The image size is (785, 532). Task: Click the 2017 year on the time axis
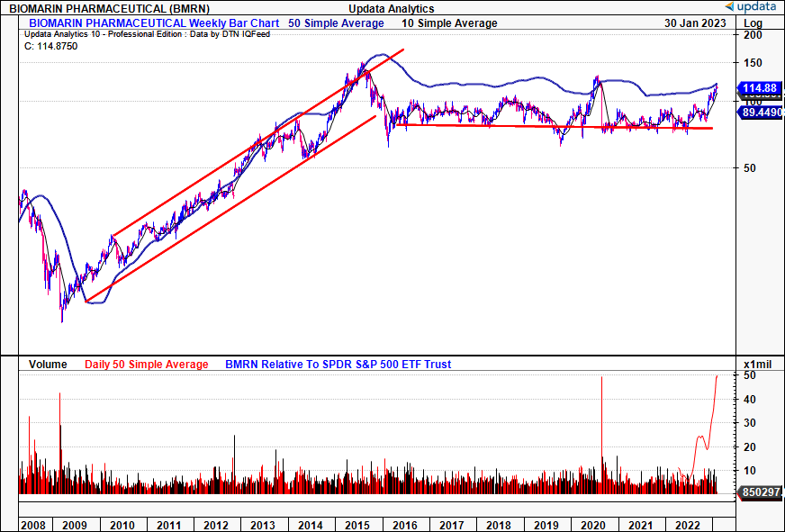click(x=452, y=526)
